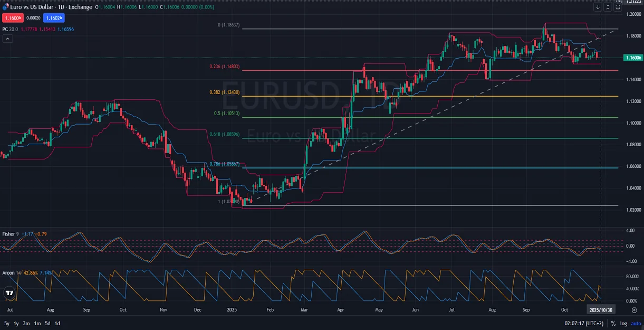Click the red current price label on price scale

coord(13,17)
